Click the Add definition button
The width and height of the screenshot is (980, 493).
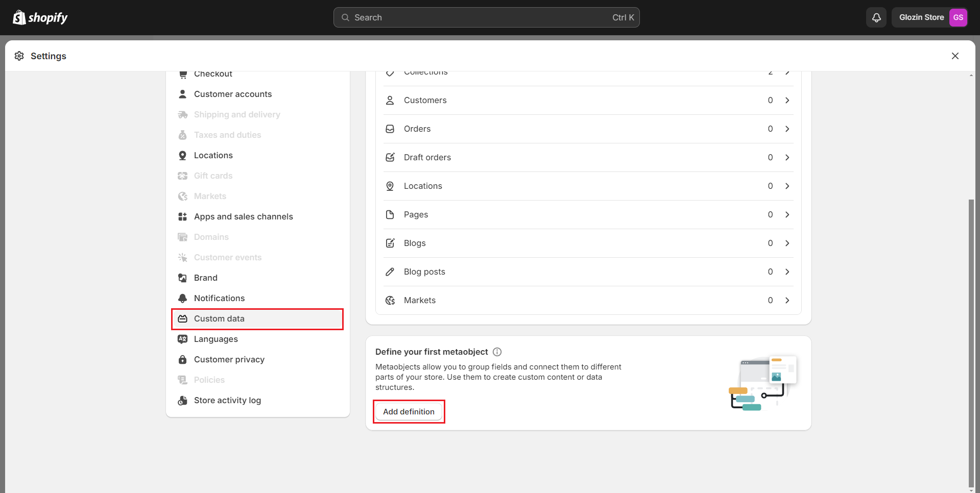[x=409, y=411]
